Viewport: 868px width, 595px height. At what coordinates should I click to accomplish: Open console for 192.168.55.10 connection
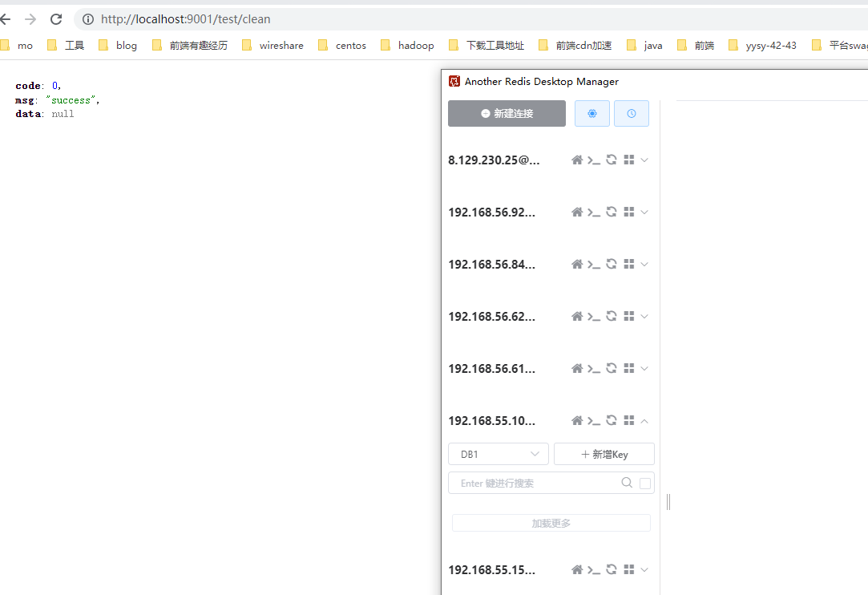pos(594,421)
